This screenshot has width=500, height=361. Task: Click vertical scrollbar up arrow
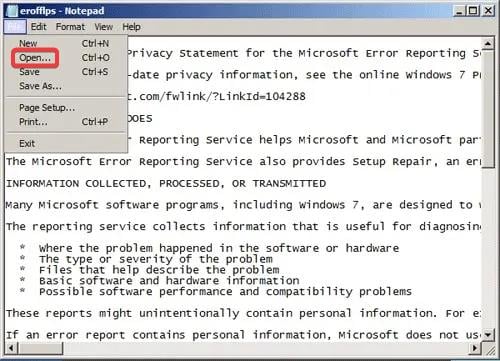(488, 44)
